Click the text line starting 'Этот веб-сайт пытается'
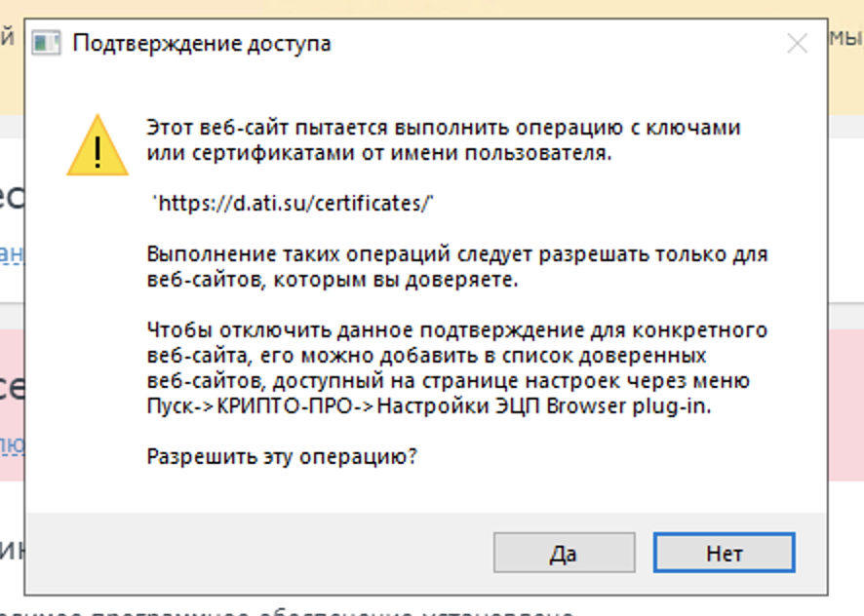 coord(444,128)
